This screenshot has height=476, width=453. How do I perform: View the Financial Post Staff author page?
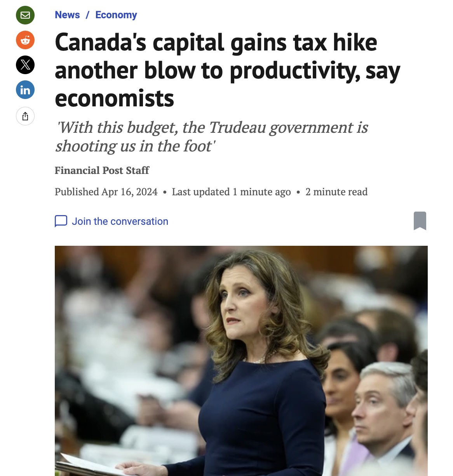coord(102,170)
